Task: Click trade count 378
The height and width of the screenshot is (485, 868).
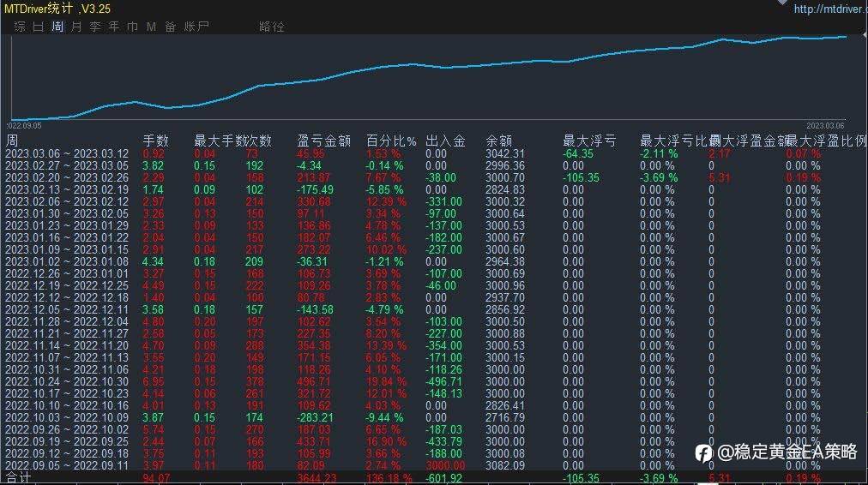Action: click(x=255, y=381)
